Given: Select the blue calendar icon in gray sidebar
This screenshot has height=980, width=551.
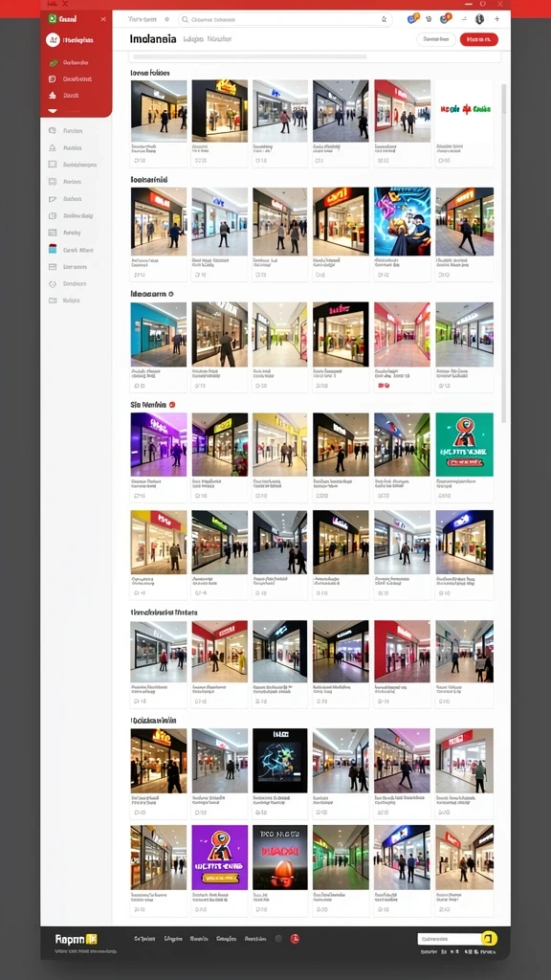Looking at the screenshot, I should click(x=53, y=249).
